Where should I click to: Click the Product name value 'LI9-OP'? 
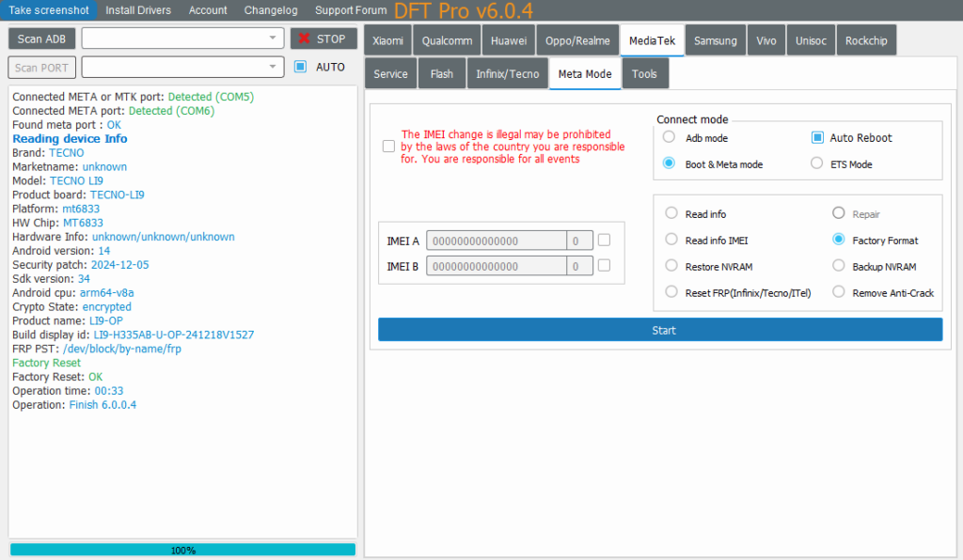(106, 320)
